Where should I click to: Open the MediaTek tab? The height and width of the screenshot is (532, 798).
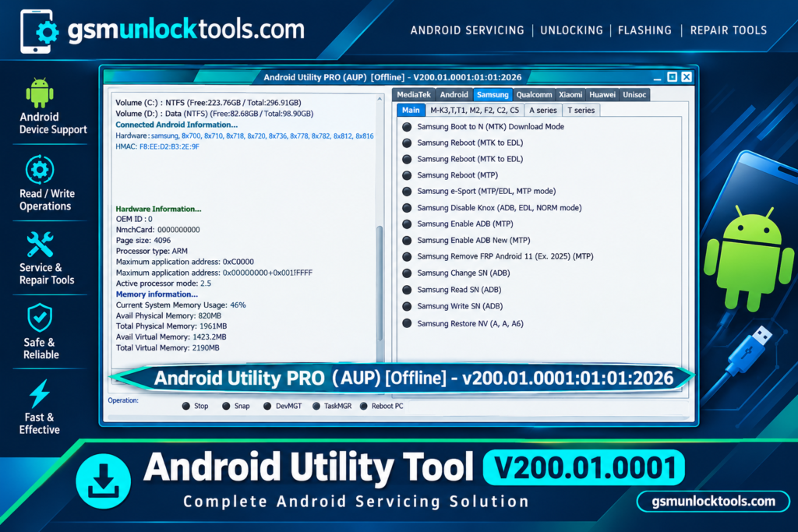(x=414, y=94)
